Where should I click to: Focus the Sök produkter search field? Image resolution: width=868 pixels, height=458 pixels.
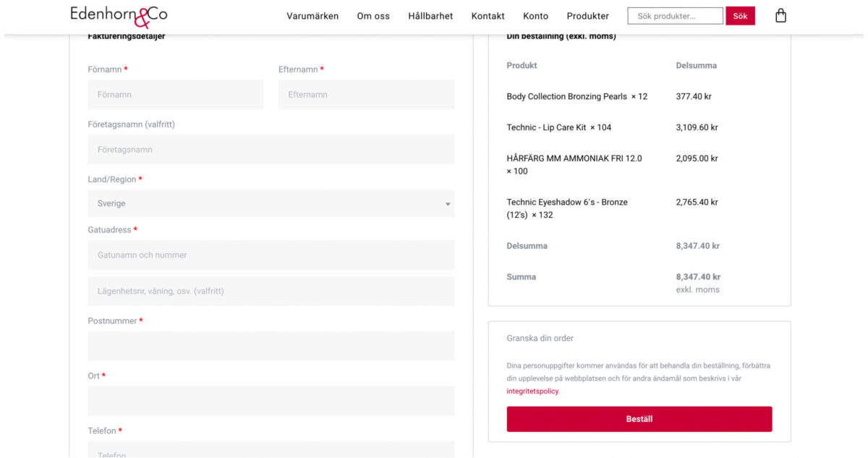tap(676, 16)
